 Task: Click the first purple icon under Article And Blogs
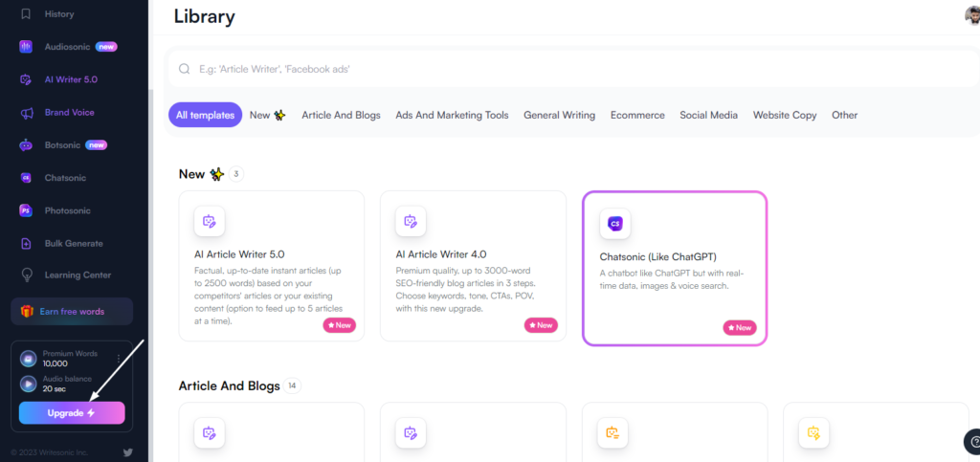click(x=210, y=432)
